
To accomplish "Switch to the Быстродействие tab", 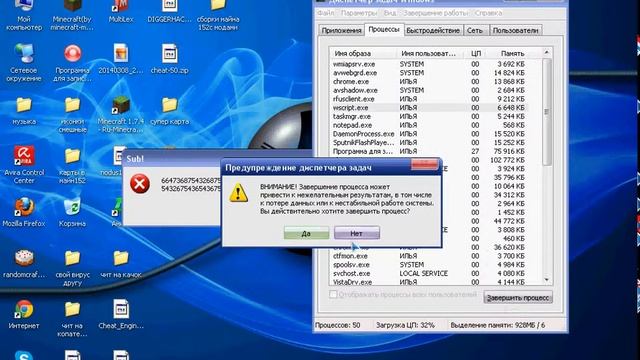I will [433, 31].
